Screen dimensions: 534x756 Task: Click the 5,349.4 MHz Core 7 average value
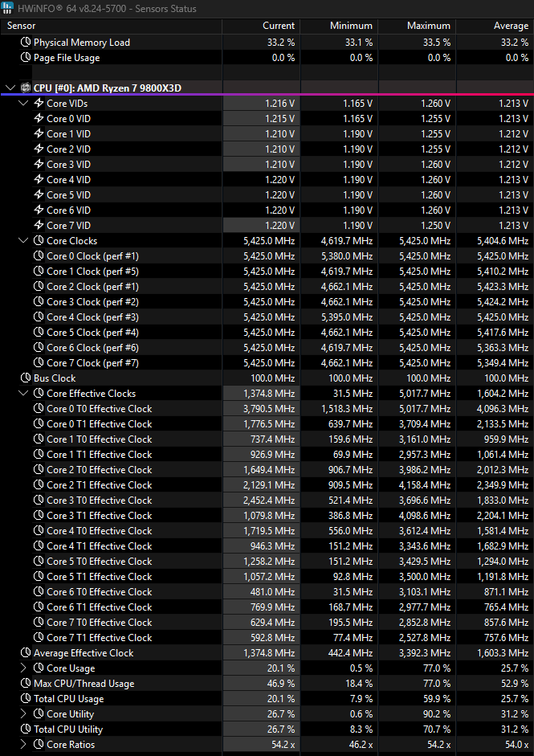(x=503, y=363)
